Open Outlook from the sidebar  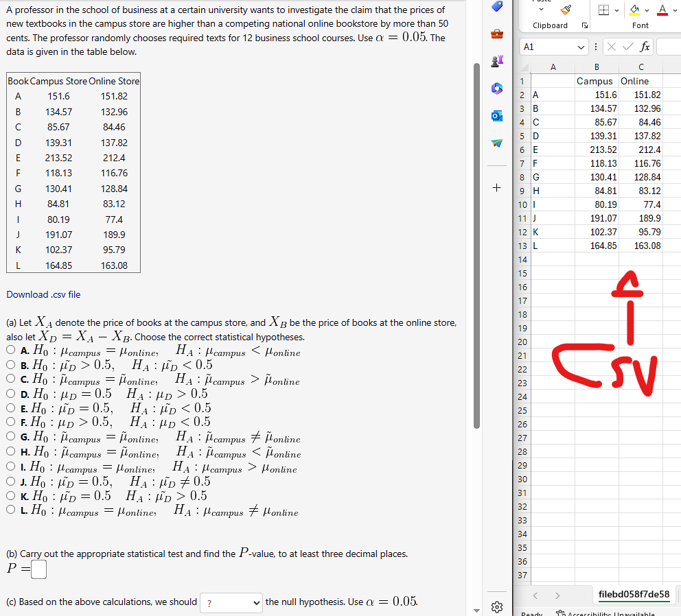(497, 115)
